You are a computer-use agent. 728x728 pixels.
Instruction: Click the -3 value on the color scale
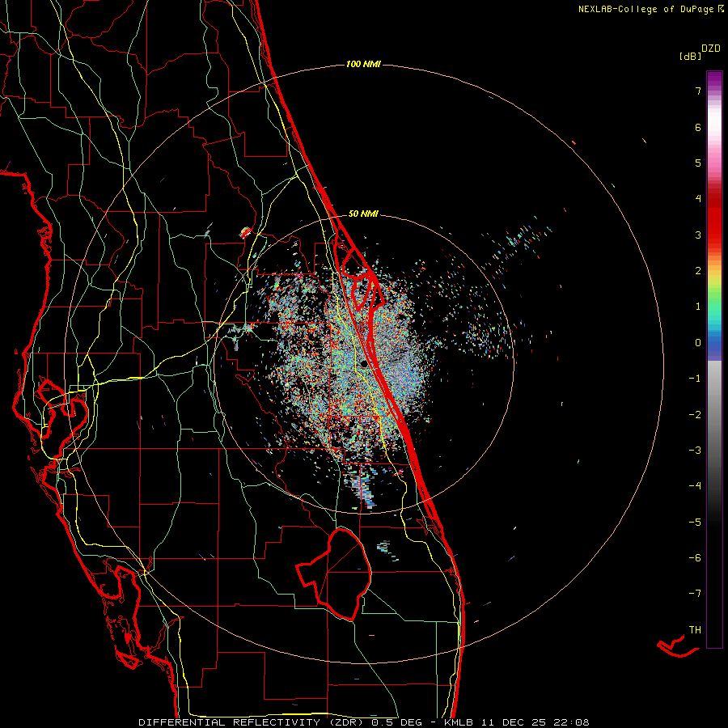click(695, 451)
